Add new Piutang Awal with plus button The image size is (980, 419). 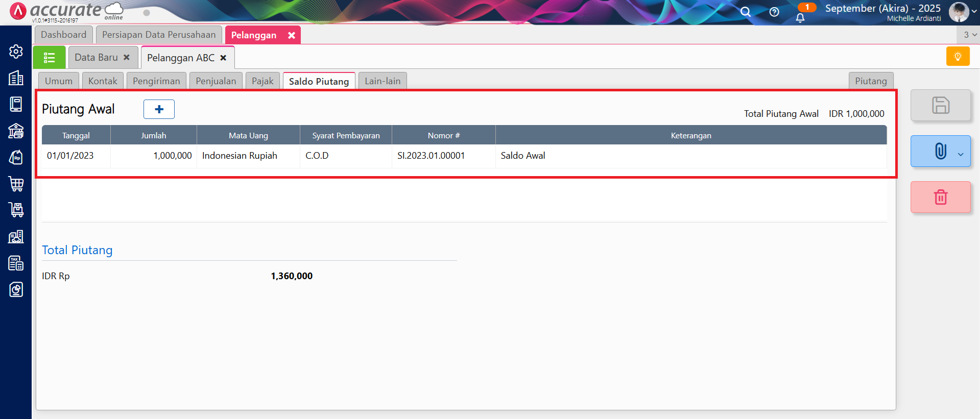(159, 109)
